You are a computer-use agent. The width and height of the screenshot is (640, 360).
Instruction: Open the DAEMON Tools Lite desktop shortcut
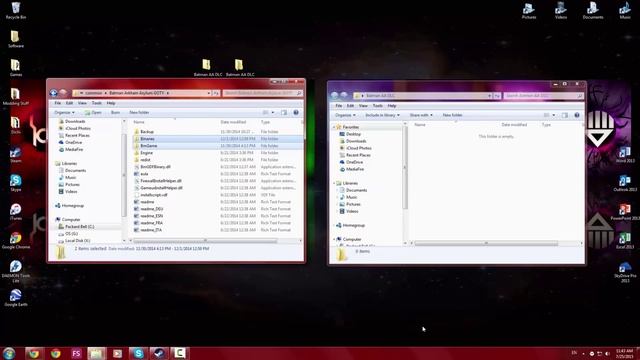coord(16,271)
